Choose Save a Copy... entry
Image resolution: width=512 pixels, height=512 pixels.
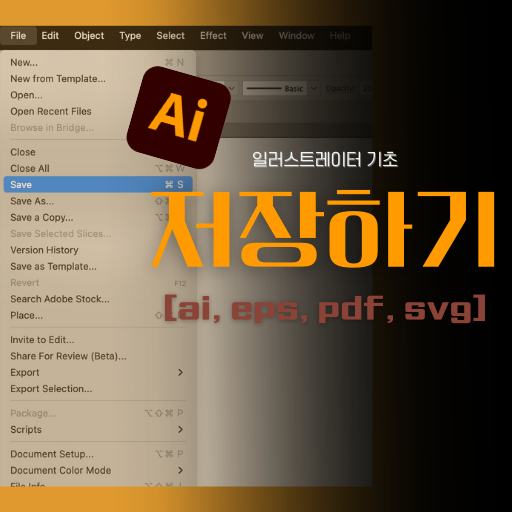coord(98,217)
